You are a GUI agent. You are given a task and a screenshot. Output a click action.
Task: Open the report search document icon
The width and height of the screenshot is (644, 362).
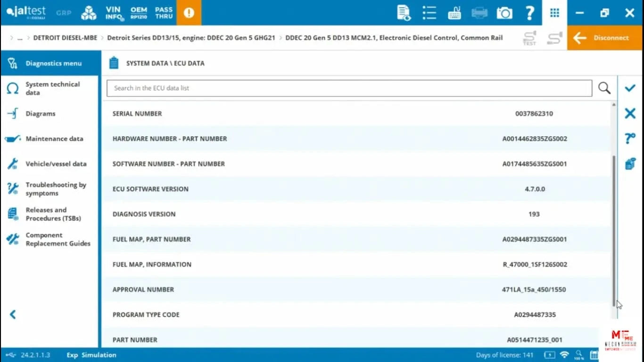[x=404, y=13]
